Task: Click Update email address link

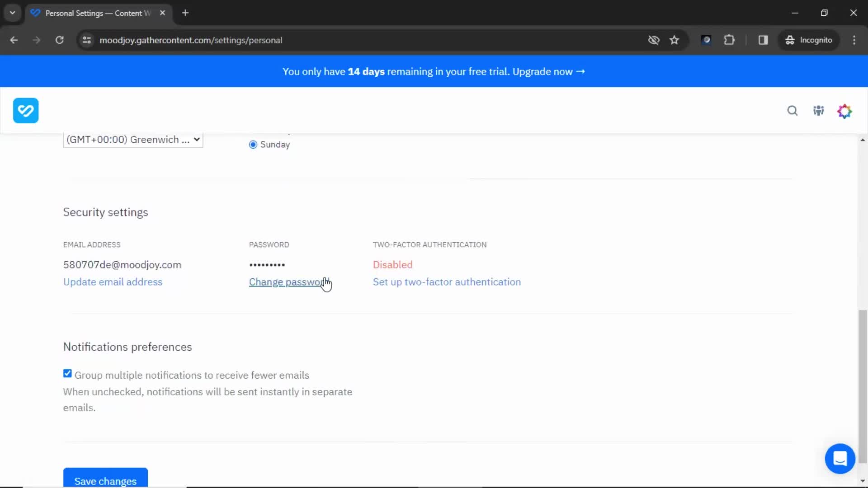Action: point(113,282)
